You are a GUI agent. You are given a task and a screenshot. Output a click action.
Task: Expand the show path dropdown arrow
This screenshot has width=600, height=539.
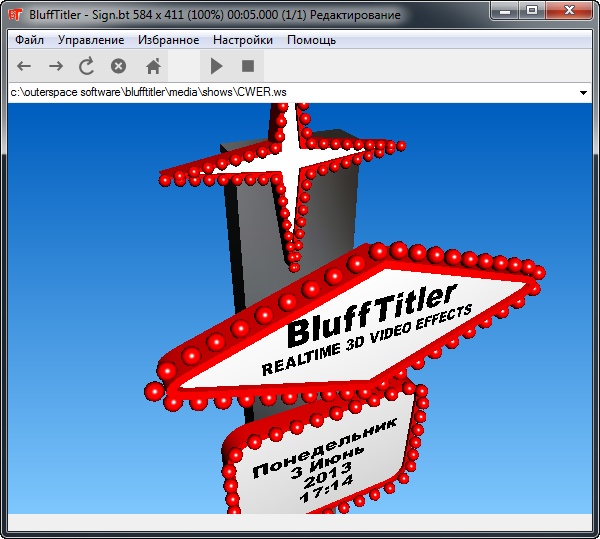click(x=583, y=93)
